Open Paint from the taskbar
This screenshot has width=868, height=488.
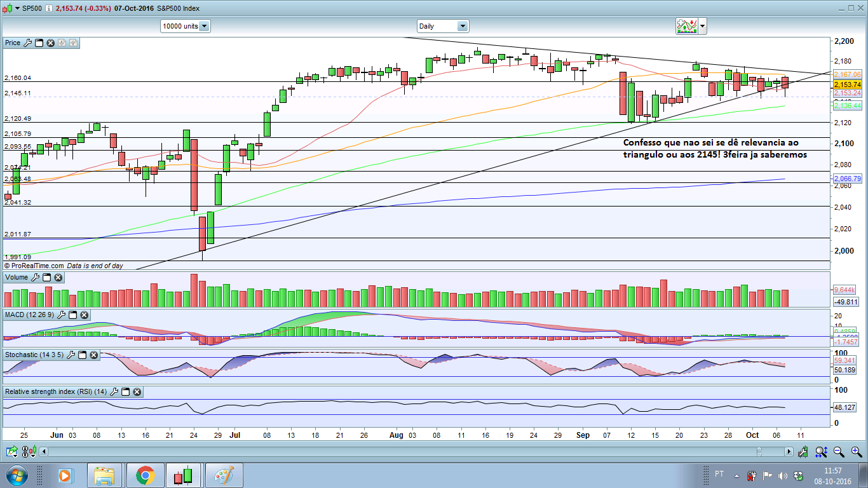click(x=223, y=475)
